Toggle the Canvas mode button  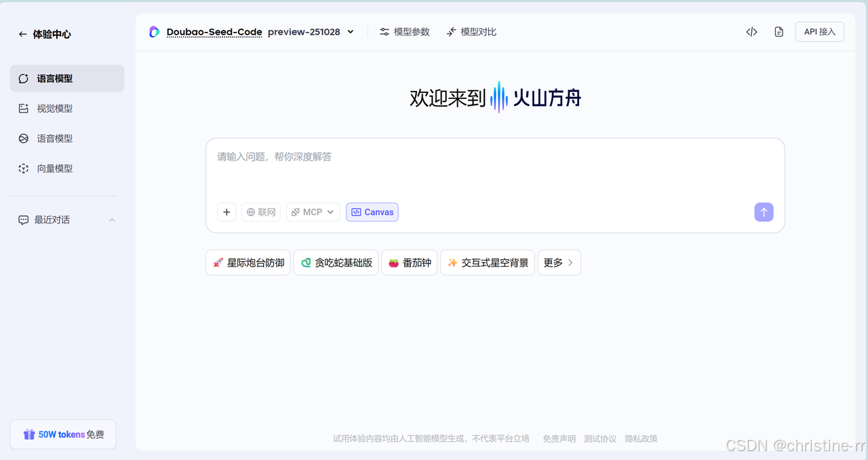372,212
